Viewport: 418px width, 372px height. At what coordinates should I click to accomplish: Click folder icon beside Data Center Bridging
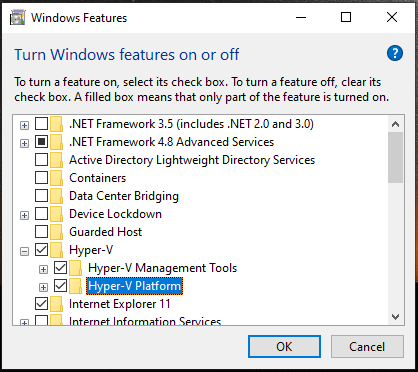coord(57,196)
